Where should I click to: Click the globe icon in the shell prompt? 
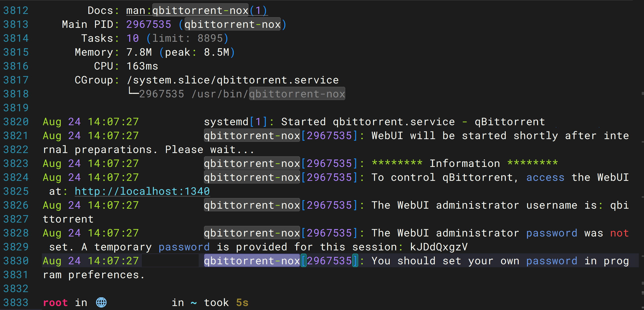[101, 303]
